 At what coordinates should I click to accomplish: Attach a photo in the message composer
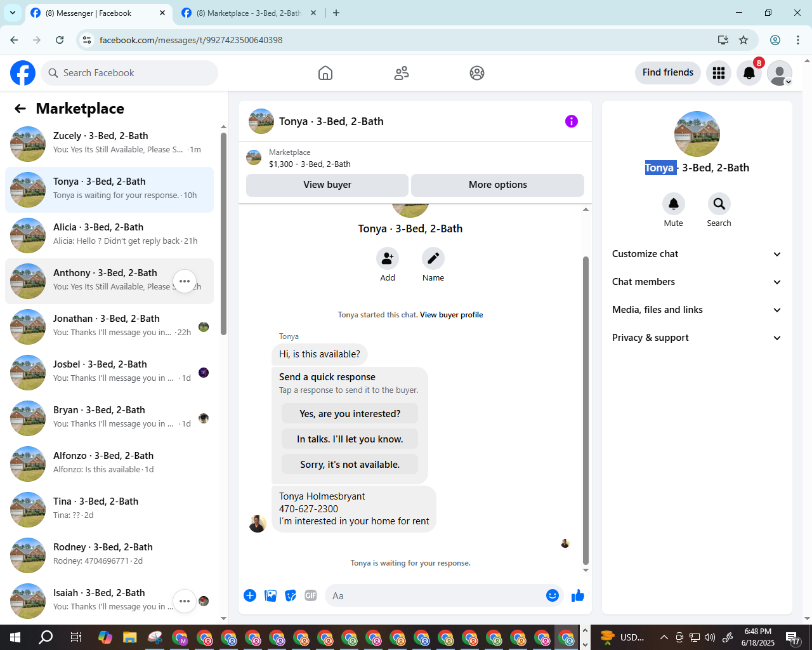[x=270, y=595]
